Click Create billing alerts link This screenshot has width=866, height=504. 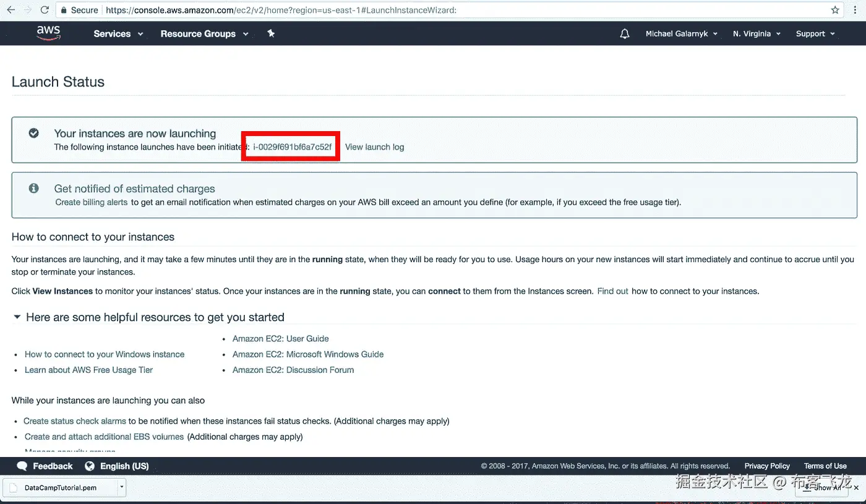pos(92,202)
